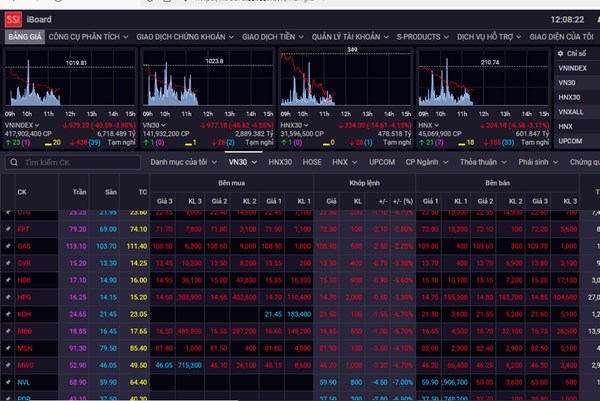
Task: Toggle the pin icon for NVL row
Action: point(8,382)
